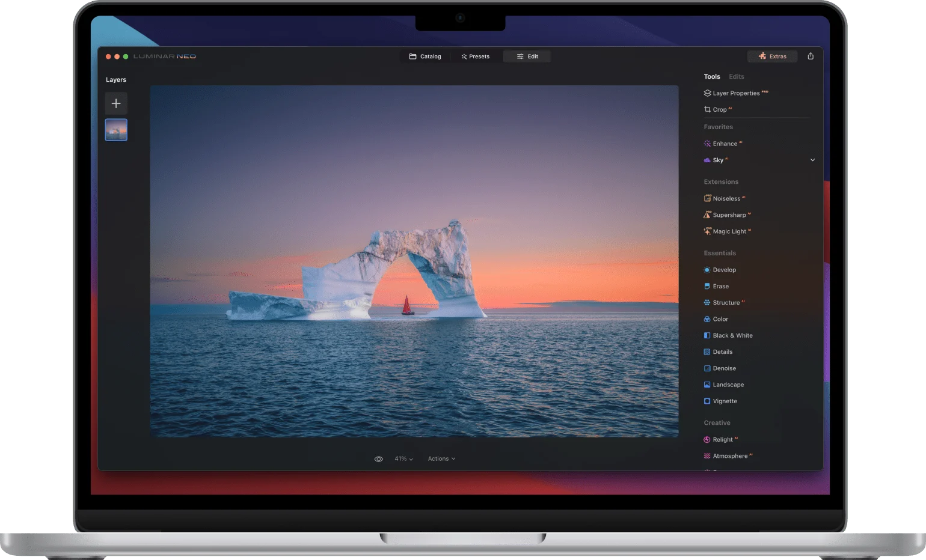Click the Extras button
This screenshot has width=926, height=560.
tap(773, 56)
